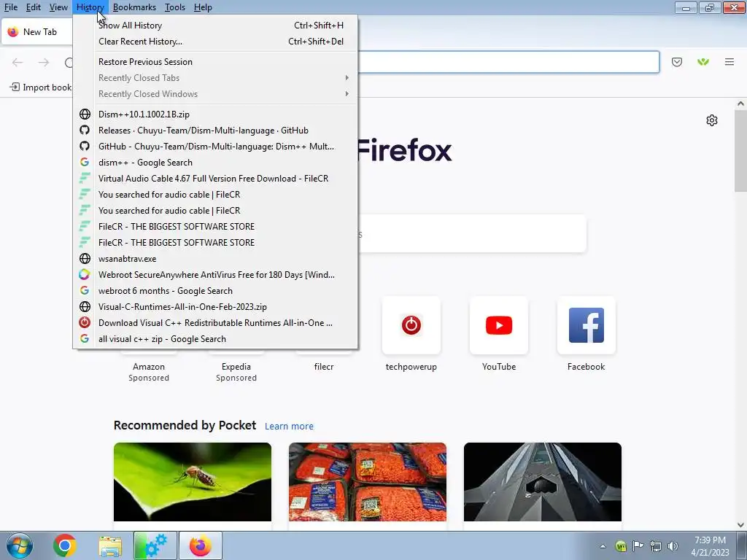
Task: Click FileCR icon beside Virtual Audio Cable
Action: coord(85,179)
